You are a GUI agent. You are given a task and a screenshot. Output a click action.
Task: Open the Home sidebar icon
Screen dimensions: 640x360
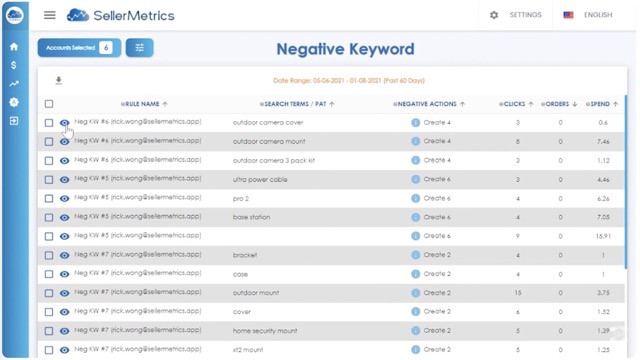14,47
